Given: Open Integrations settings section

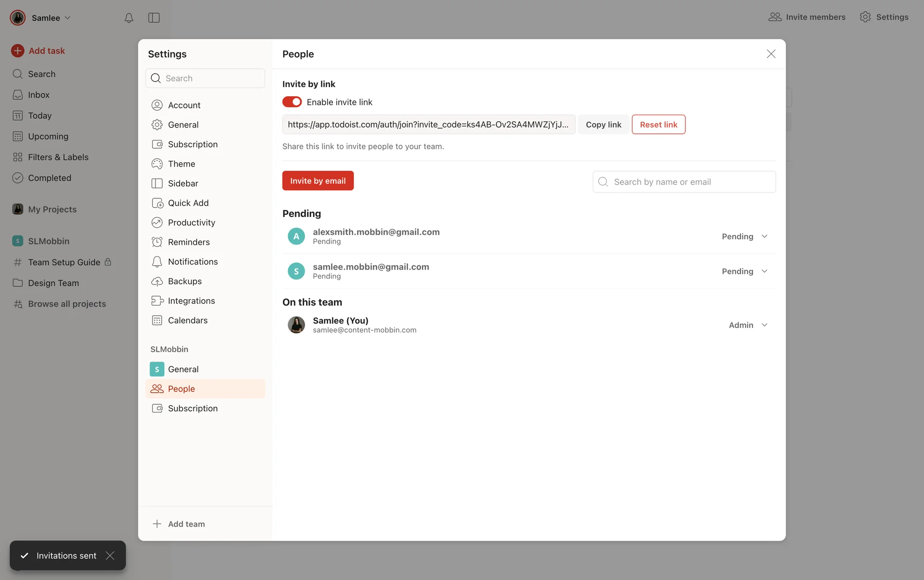Looking at the screenshot, I should point(191,301).
